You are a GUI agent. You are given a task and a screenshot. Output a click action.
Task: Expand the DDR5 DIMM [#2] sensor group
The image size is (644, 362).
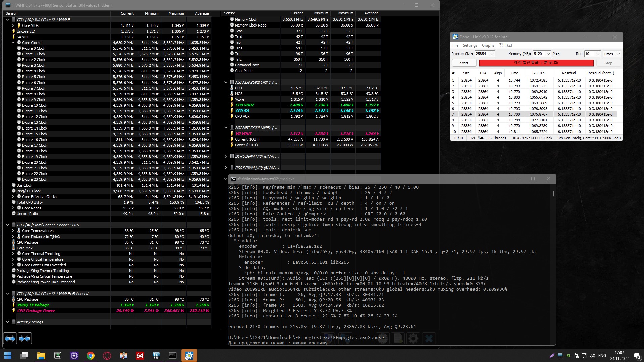coord(226,168)
